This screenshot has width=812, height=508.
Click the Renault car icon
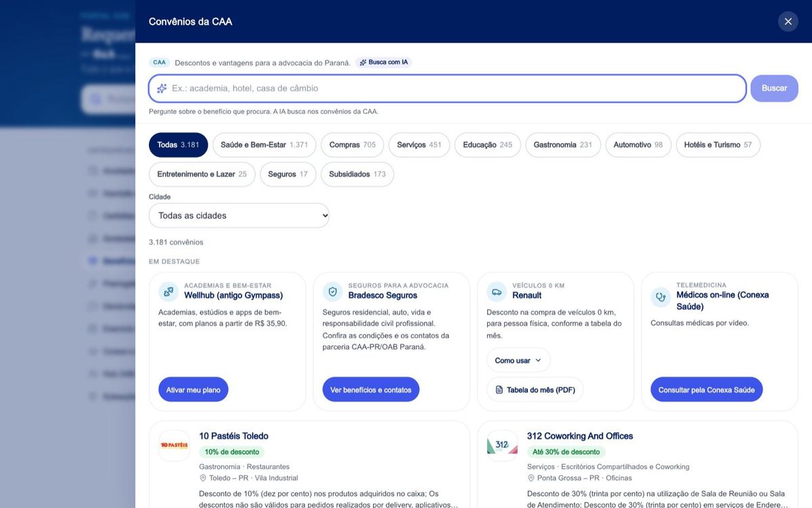497,292
